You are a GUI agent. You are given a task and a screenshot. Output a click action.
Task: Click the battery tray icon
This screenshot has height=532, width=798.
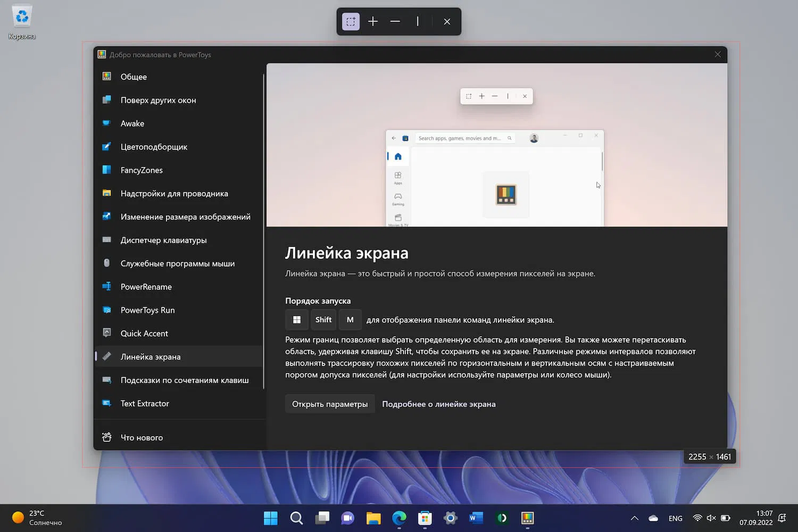(726, 518)
